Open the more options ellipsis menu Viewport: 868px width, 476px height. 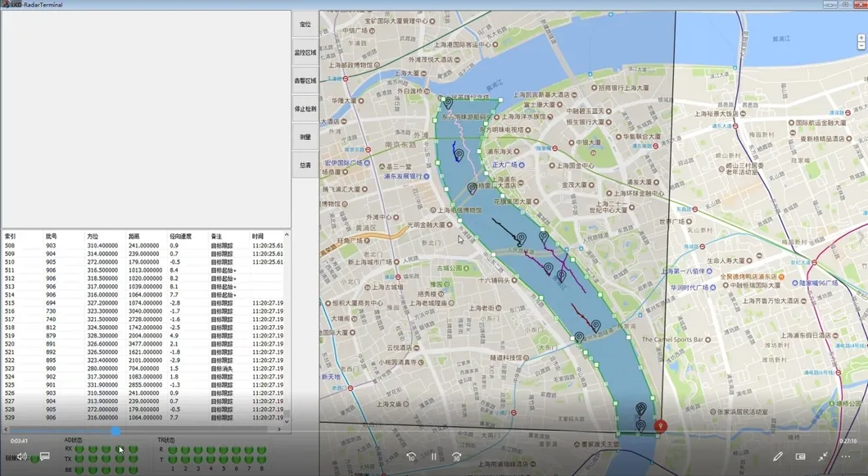click(x=846, y=456)
